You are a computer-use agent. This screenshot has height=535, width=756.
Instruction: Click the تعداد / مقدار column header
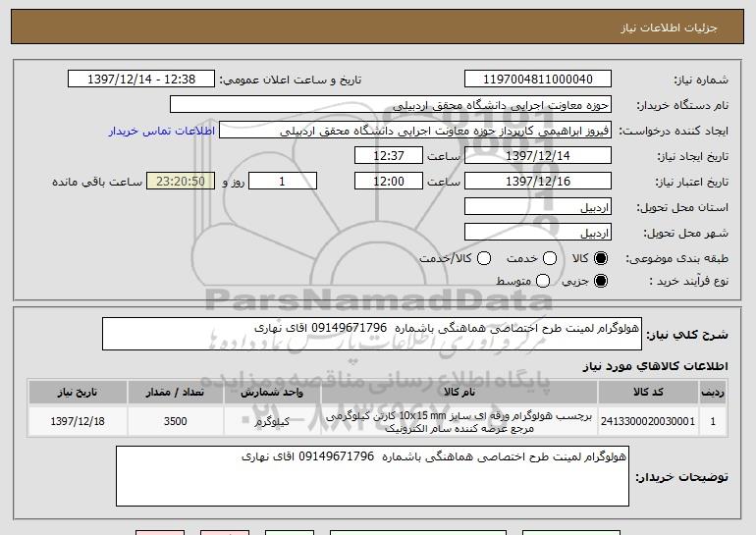(175, 393)
